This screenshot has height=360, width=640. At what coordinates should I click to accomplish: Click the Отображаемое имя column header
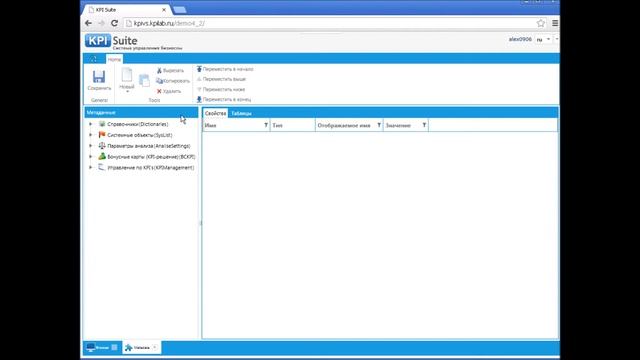point(349,125)
